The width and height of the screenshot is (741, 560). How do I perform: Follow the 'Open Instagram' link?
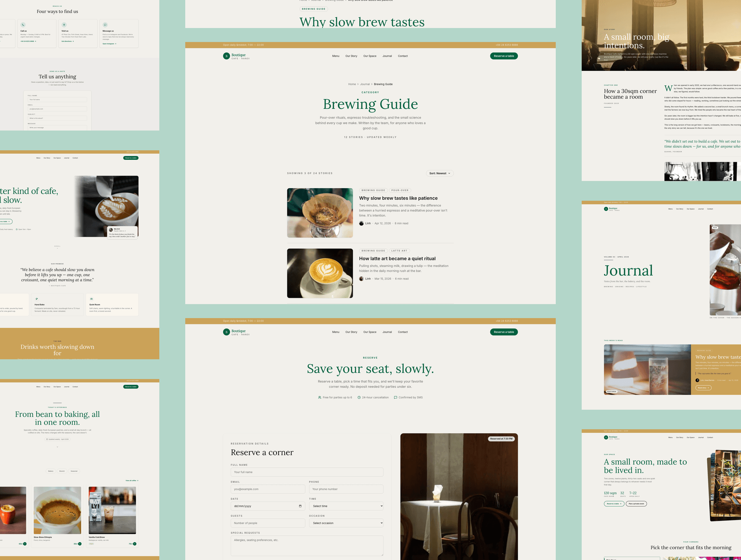point(110,44)
